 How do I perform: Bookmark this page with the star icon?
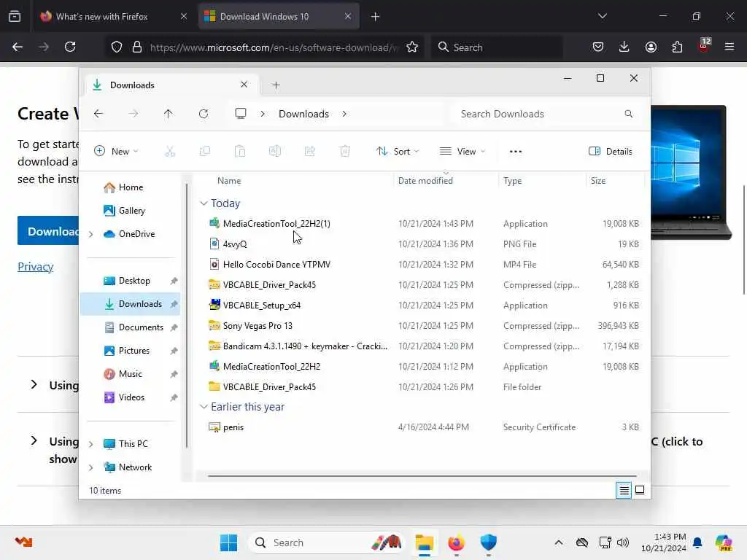point(412,47)
